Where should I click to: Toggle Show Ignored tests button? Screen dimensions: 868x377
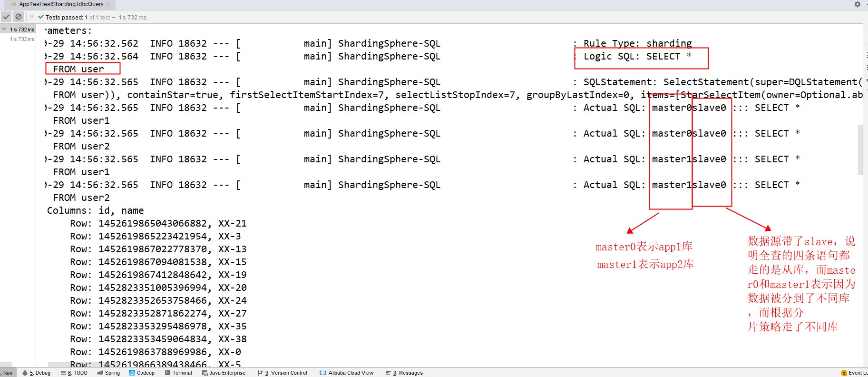point(19,17)
